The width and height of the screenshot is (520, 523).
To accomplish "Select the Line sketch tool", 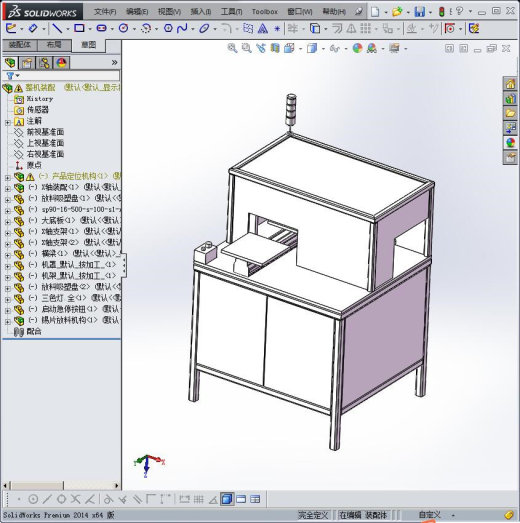I will click(x=57, y=29).
